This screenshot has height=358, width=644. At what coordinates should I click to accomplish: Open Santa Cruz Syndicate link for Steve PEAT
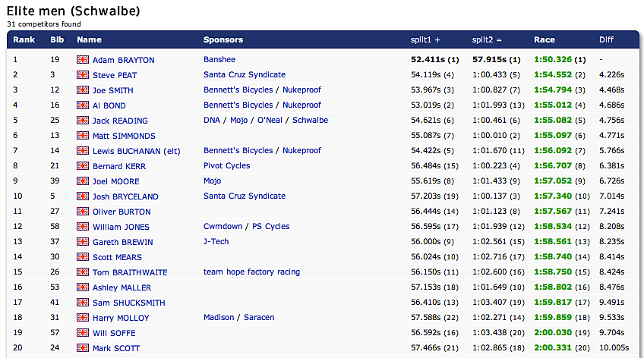click(245, 75)
